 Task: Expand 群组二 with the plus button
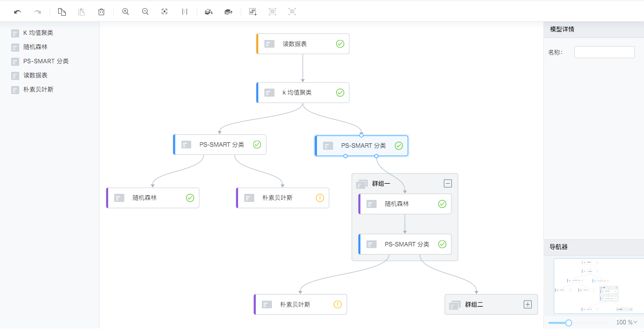[528, 305]
